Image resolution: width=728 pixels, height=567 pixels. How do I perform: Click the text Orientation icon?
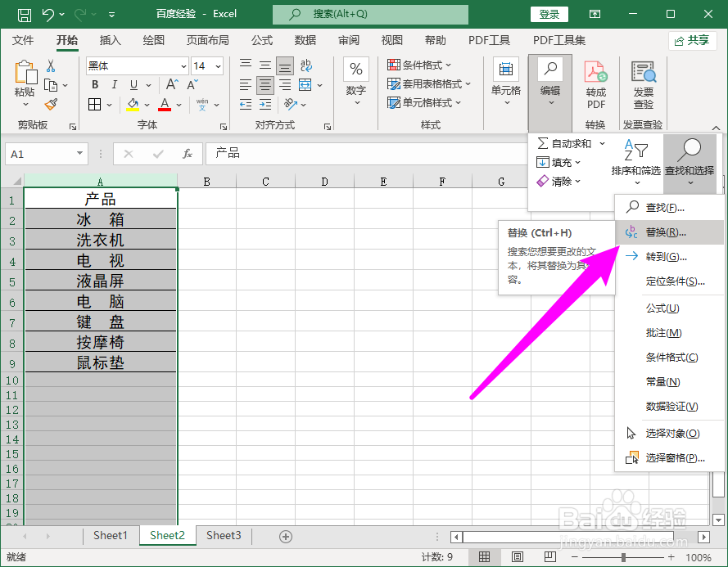tap(291, 105)
